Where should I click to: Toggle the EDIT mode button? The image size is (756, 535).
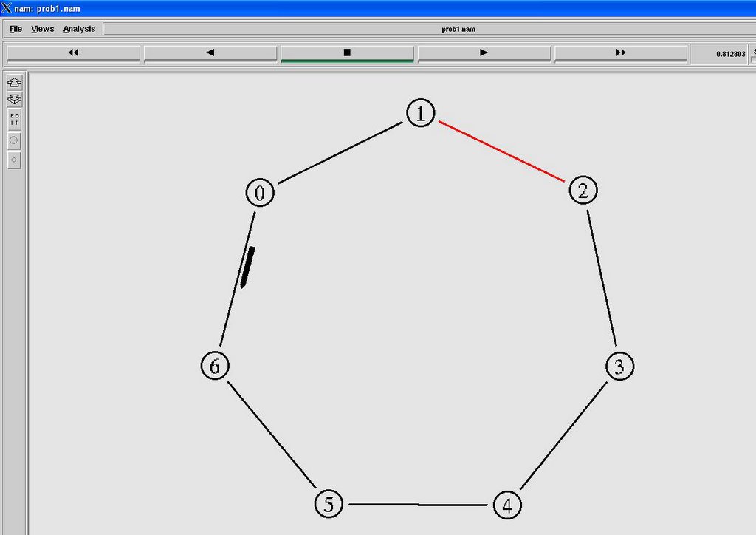[14, 119]
